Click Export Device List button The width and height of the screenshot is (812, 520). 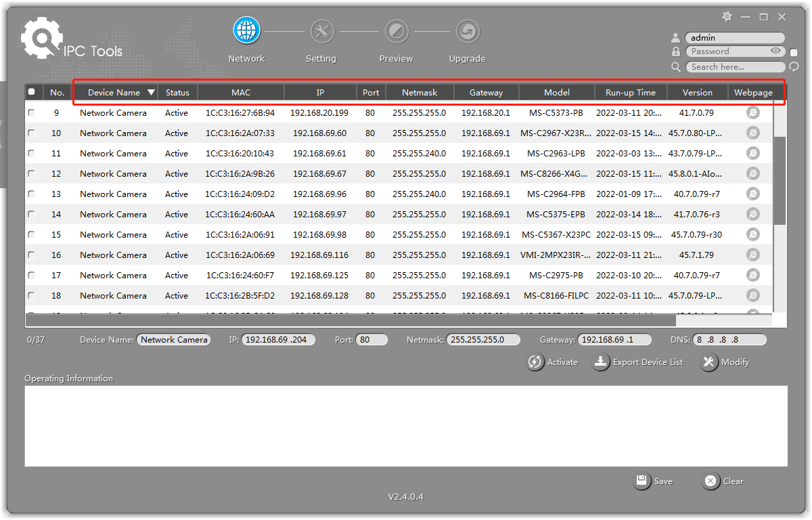pyautogui.click(x=637, y=362)
